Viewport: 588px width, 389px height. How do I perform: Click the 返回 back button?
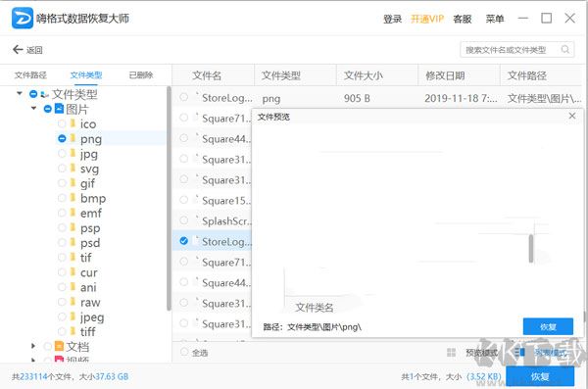[27, 50]
